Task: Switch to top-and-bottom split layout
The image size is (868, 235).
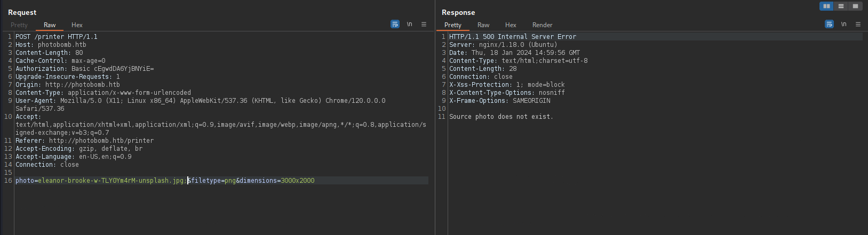Action: point(841,6)
